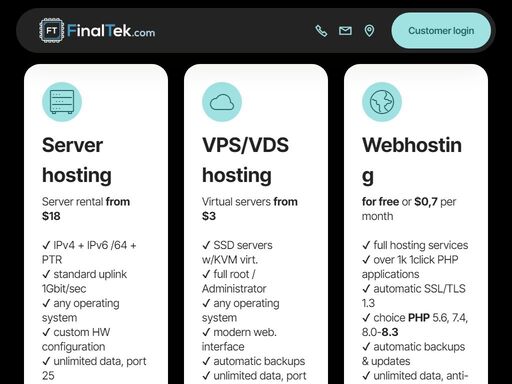512x384 pixels.
Task: Open the Server hosting heading
Action: click(77, 160)
